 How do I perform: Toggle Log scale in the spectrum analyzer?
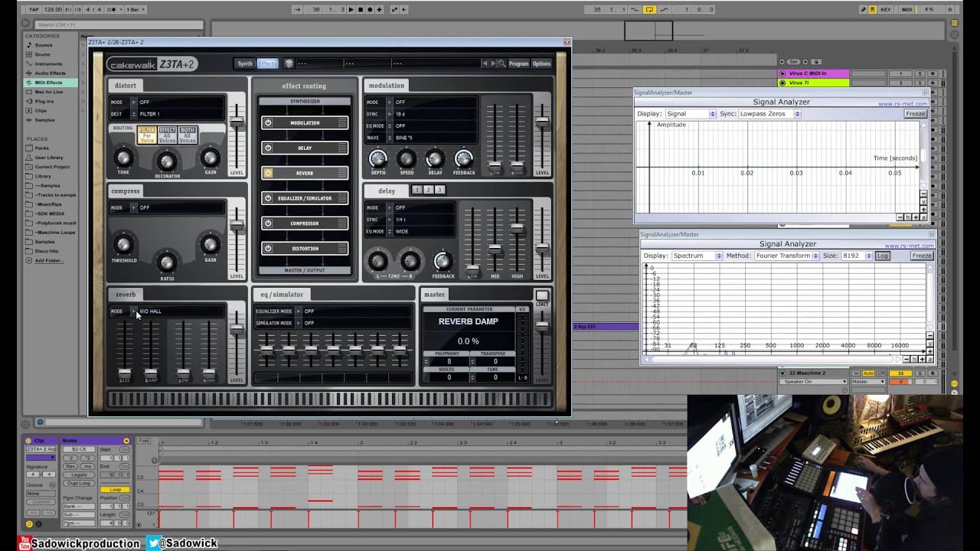(882, 256)
